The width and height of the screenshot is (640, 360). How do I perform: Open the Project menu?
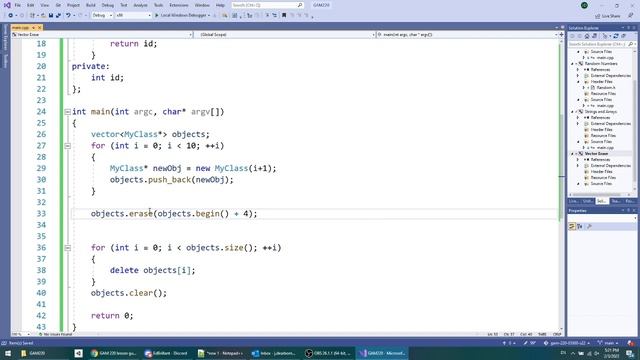(x=73, y=5)
